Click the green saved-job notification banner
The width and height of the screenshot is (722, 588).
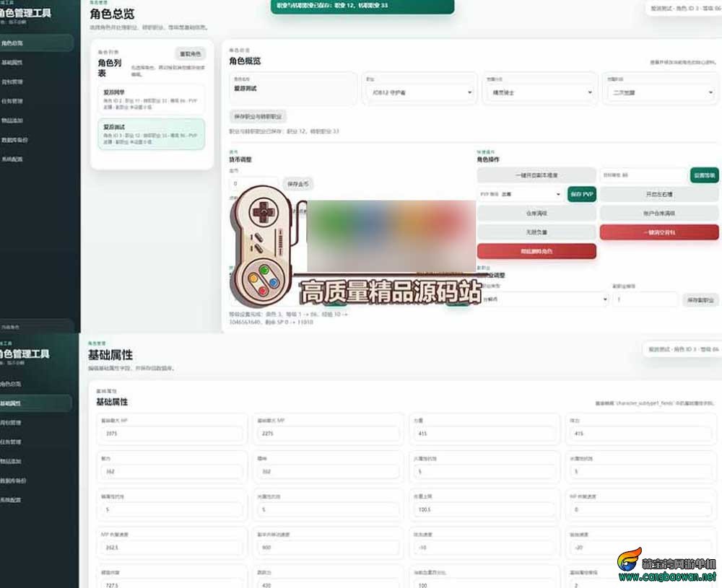point(362,6)
